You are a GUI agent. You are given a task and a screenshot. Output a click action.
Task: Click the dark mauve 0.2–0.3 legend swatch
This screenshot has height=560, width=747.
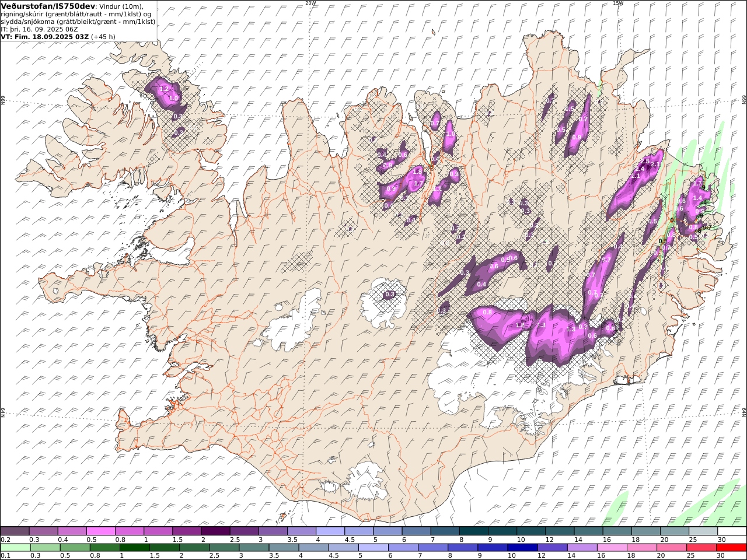(x=15, y=531)
